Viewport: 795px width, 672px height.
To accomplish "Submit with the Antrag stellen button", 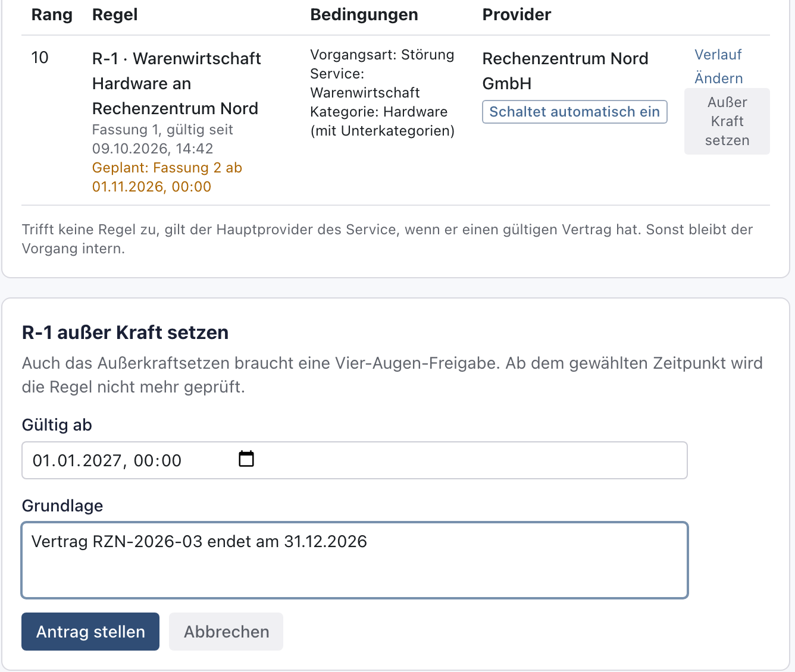I will pyautogui.click(x=90, y=632).
